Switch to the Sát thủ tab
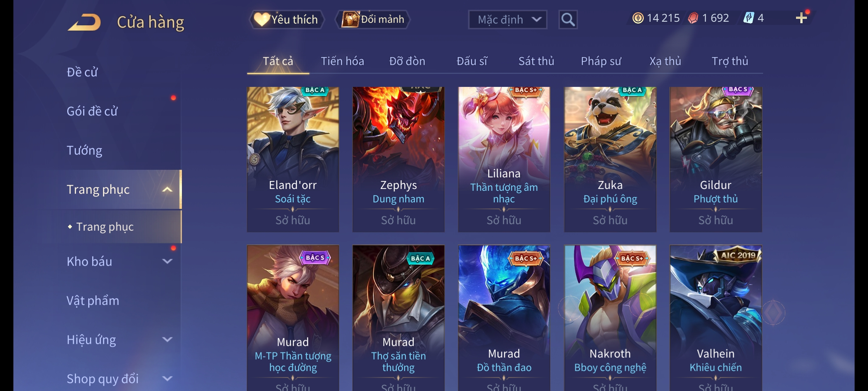 click(x=536, y=61)
